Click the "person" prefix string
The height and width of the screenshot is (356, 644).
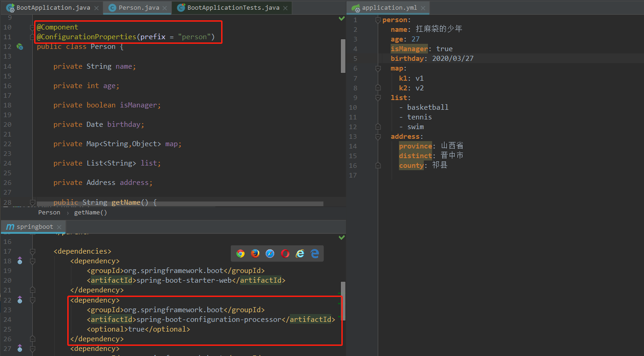194,37
